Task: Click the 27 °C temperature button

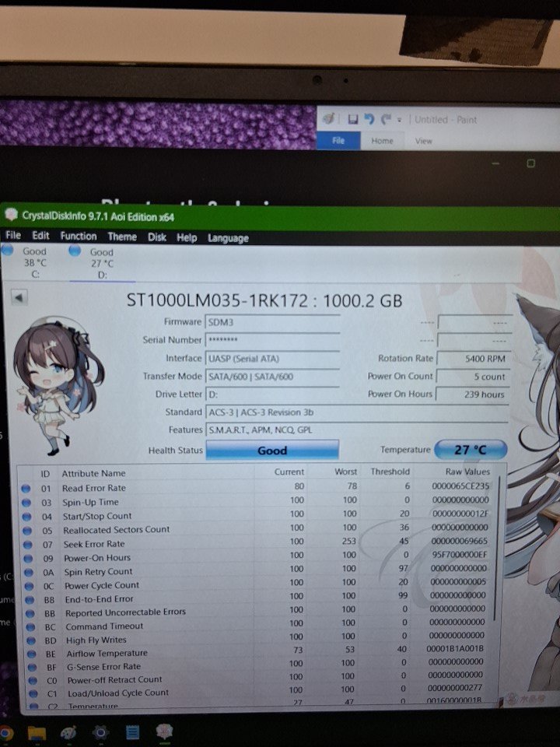Action: click(x=471, y=450)
